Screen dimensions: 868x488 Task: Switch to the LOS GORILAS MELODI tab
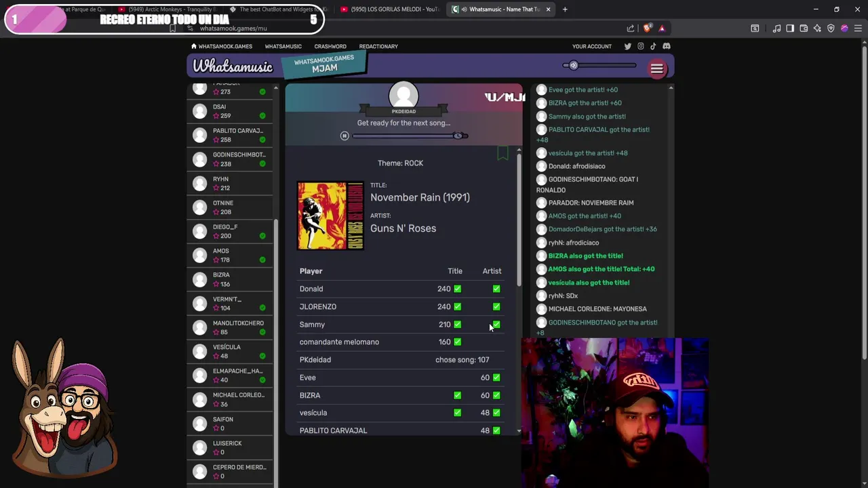(390, 9)
